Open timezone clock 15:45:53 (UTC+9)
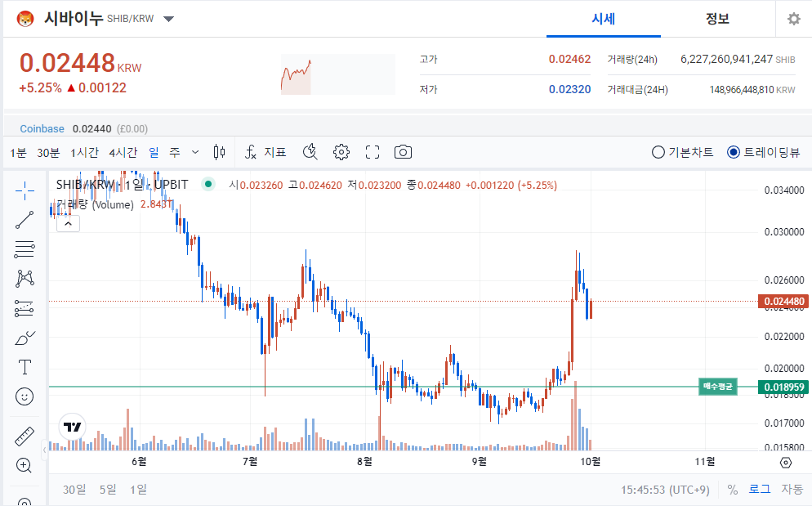Screen dimensions: 812x506 click(x=665, y=490)
